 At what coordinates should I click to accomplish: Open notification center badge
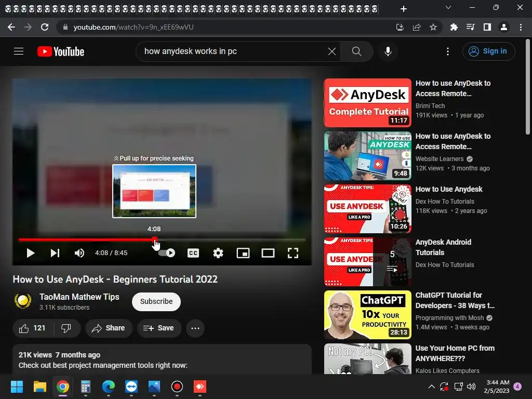[518, 387]
